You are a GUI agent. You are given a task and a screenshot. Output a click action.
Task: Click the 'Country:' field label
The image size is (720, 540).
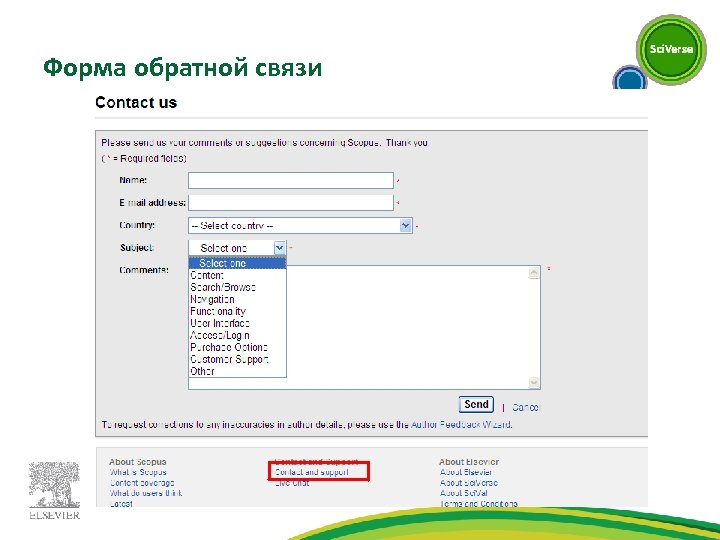click(137, 225)
